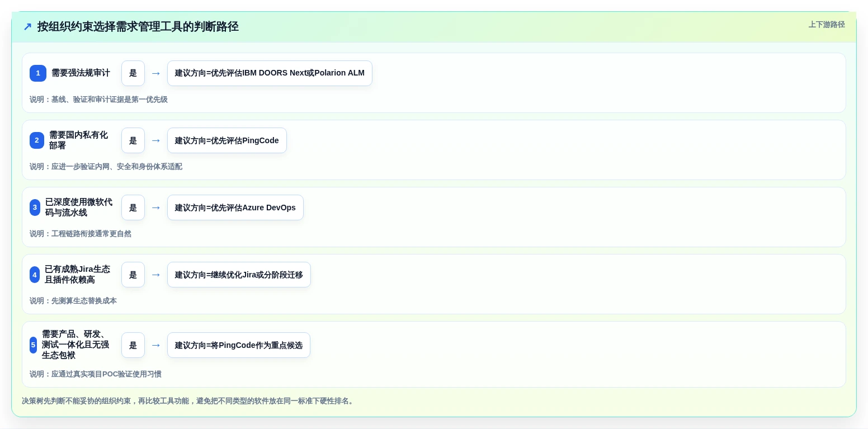Screen dimensions: 868x429
Task: Click the 是 chip in the 需要强法规审计 row
Action: click(x=133, y=73)
